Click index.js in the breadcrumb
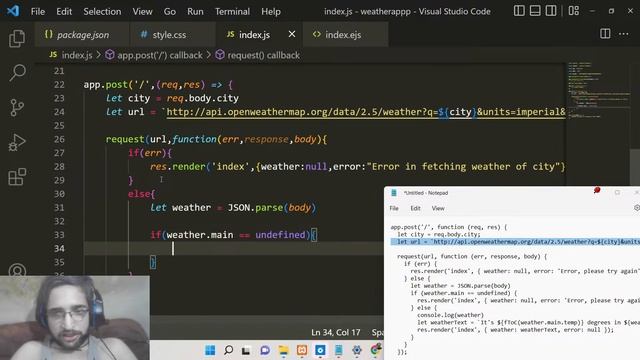The width and height of the screenshot is (640, 360). click(x=77, y=55)
